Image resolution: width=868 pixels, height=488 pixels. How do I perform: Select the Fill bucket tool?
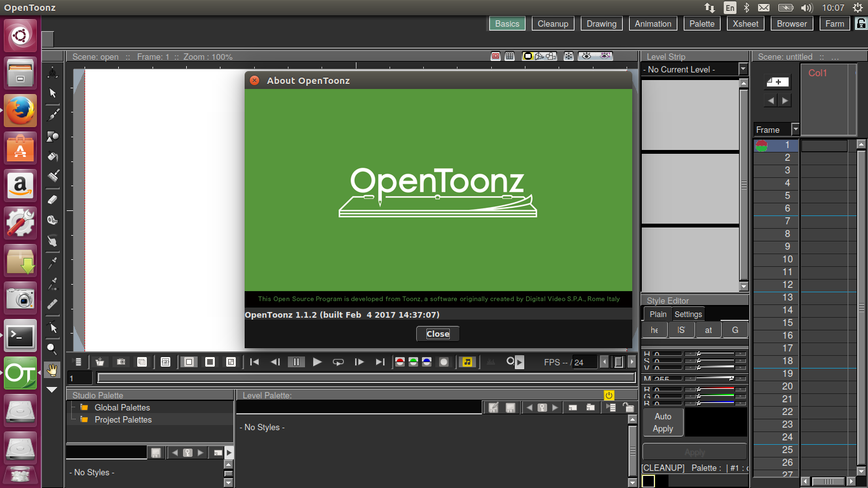click(x=53, y=156)
